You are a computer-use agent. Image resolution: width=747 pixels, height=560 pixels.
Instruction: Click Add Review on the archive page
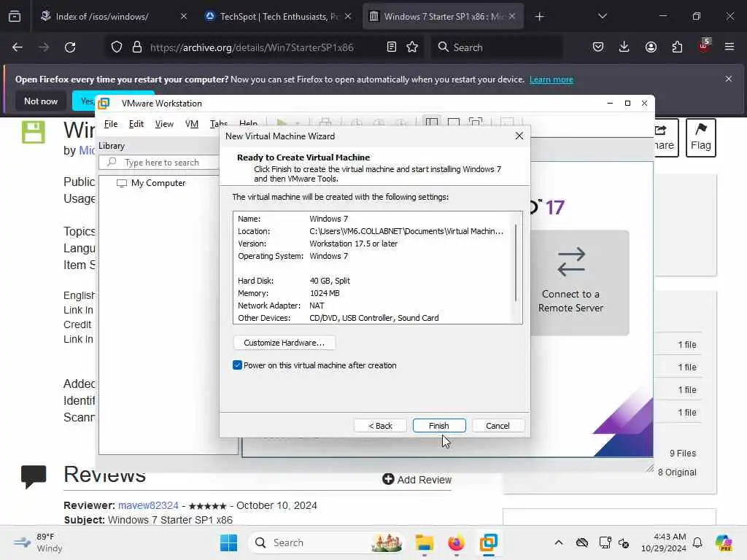417,480
